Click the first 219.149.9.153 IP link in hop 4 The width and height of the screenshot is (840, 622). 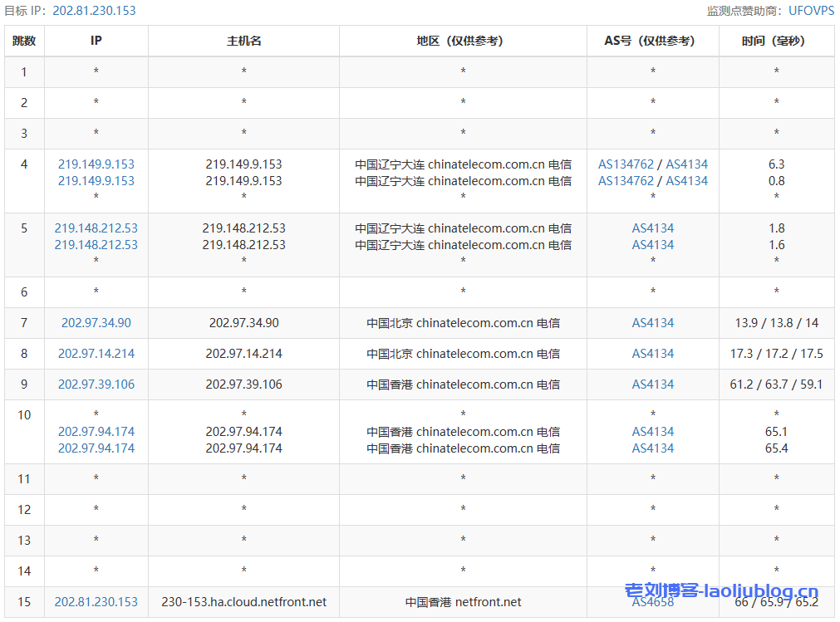point(96,164)
